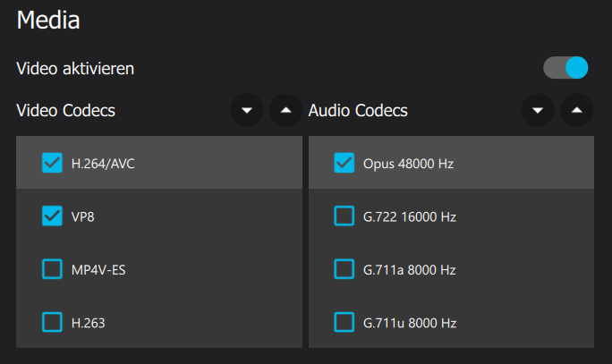Enable the H.263 codec checkbox
The height and width of the screenshot is (364, 612).
(52, 322)
